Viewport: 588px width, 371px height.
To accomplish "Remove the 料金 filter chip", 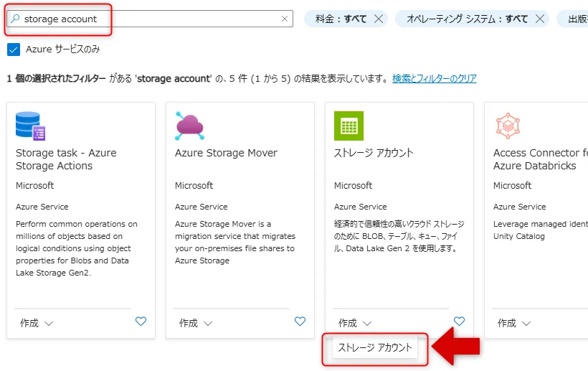I will pos(379,19).
